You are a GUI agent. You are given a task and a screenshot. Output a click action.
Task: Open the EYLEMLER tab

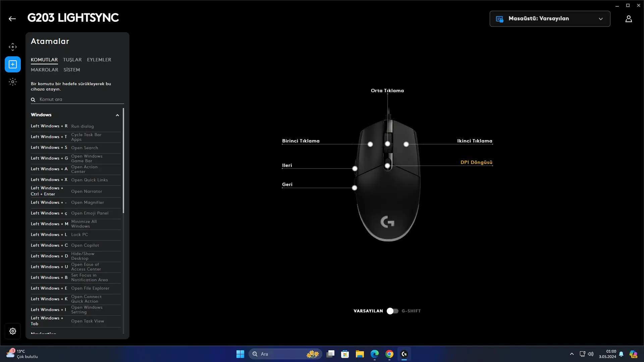99,60
